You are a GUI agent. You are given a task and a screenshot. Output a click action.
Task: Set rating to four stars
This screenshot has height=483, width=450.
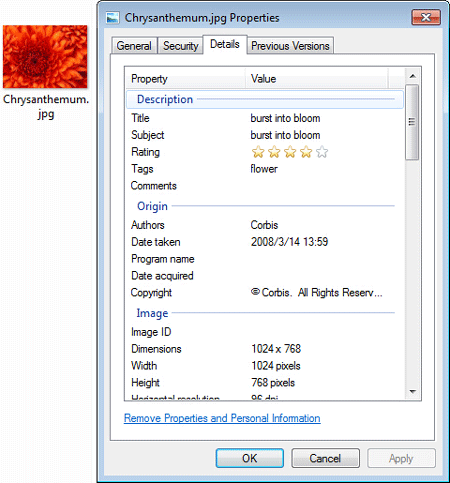306,152
